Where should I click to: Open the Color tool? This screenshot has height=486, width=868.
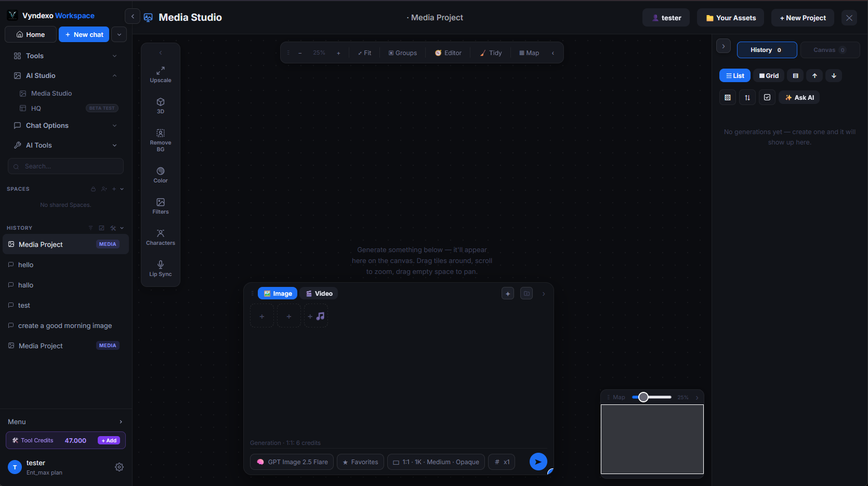tap(161, 175)
